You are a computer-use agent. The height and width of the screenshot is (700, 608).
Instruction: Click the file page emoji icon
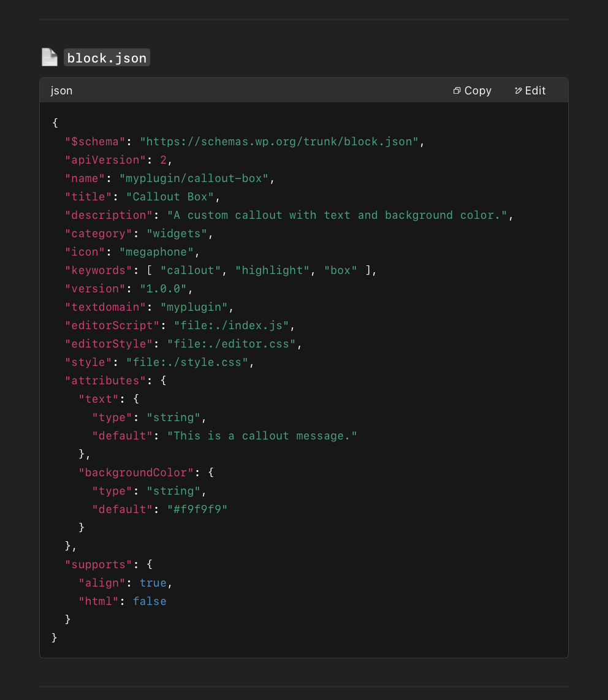coord(50,58)
